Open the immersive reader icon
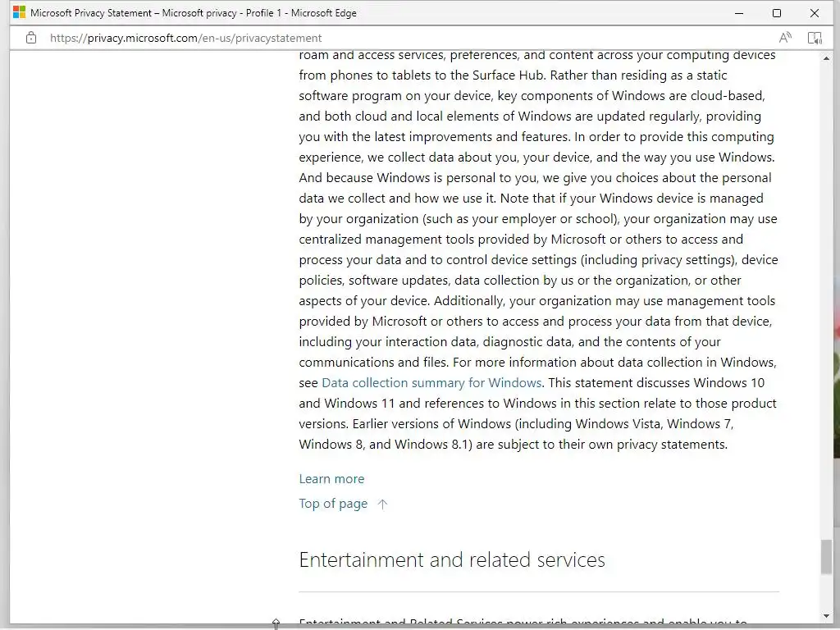 click(x=815, y=38)
